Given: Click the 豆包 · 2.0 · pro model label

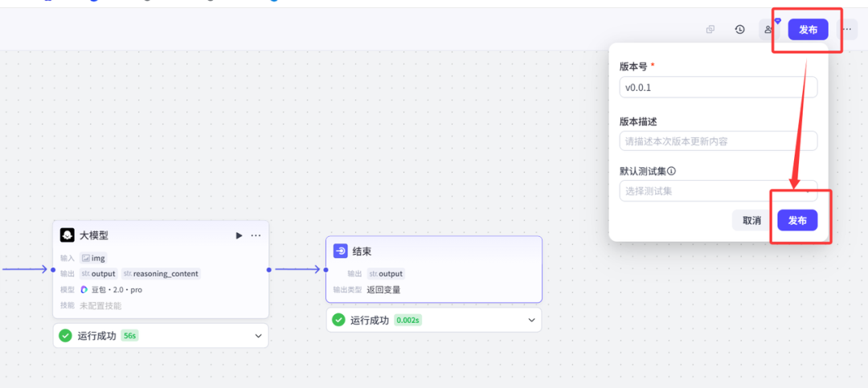Looking at the screenshot, I should pos(117,289).
